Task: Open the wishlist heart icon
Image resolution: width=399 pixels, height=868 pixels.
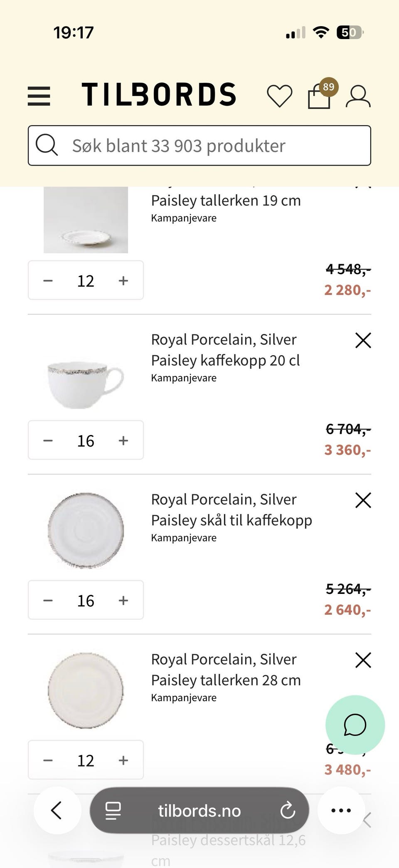Action: coord(279,96)
